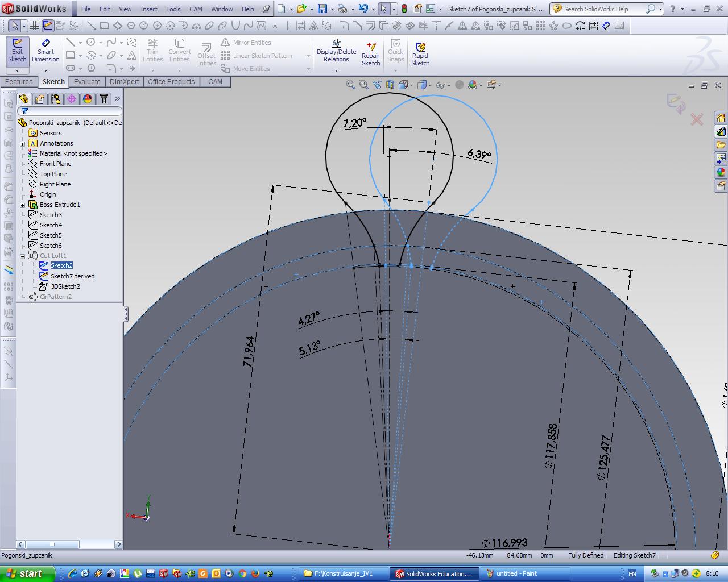Expand the Boss-Extrude1 tree node
This screenshot has height=582, width=728.
coord(23,205)
